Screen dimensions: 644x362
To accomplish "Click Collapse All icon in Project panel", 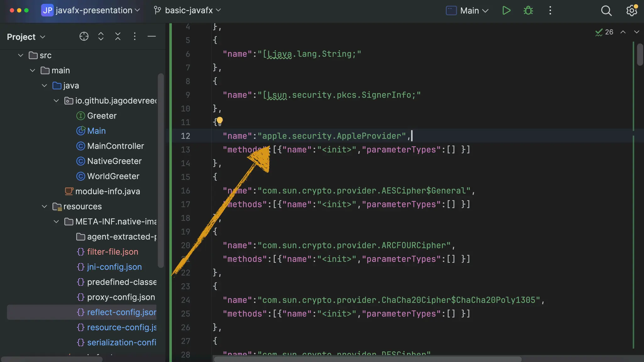I will pyautogui.click(x=118, y=36).
